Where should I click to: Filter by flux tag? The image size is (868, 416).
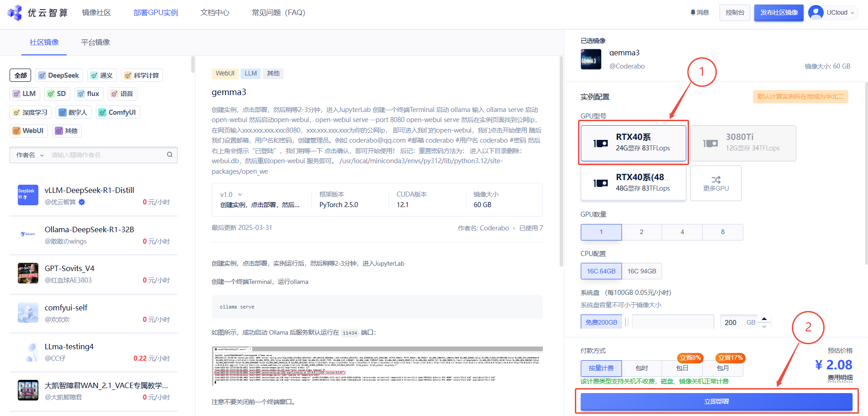(x=89, y=94)
